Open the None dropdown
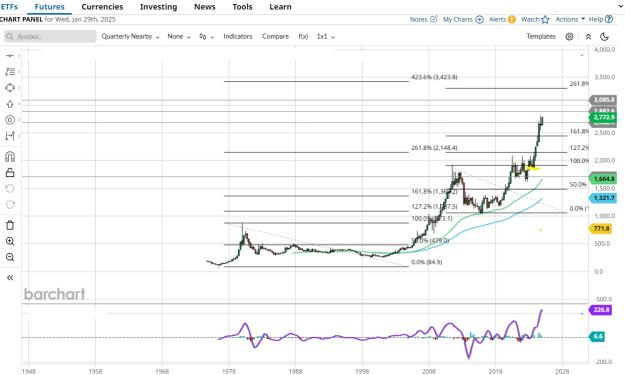 tap(179, 36)
